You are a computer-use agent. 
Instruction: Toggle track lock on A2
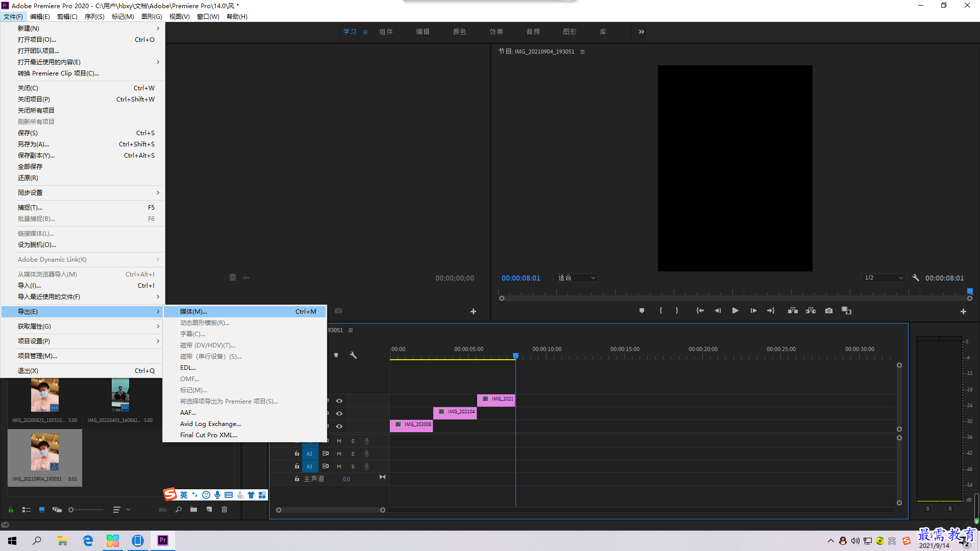tap(297, 453)
